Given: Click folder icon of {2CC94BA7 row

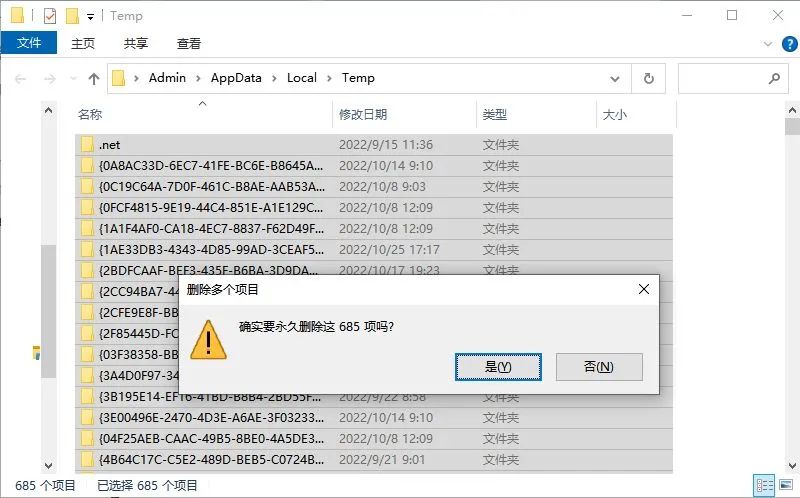Looking at the screenshot, I should [87, 291].
